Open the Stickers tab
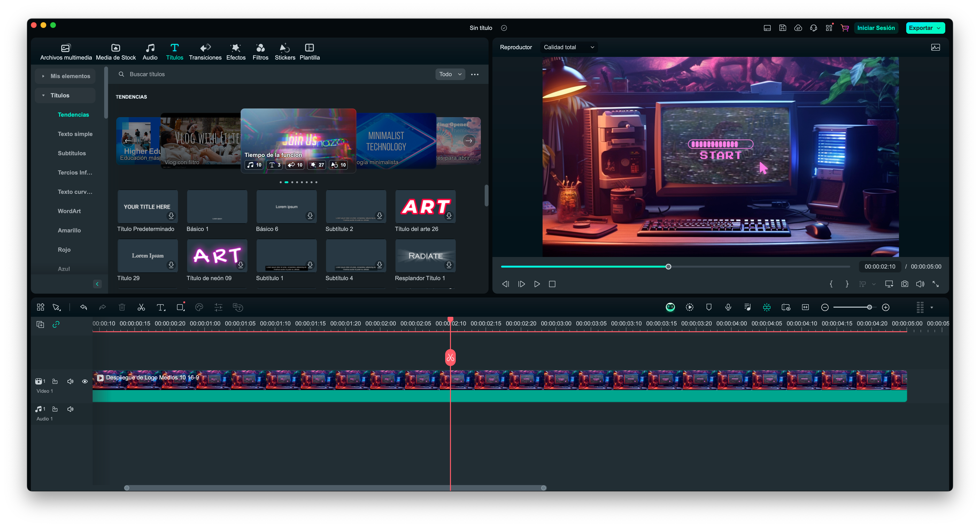Viewport: 980px width, 527px height. [285, 52]
